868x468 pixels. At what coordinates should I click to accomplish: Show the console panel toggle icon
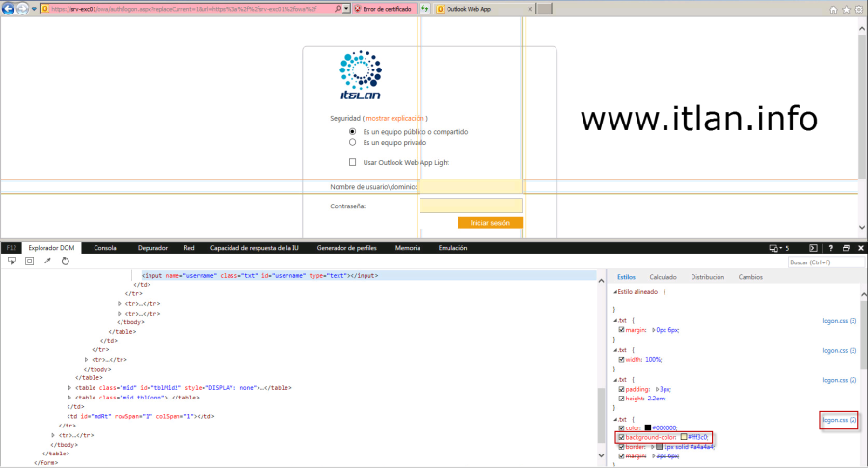813,248
